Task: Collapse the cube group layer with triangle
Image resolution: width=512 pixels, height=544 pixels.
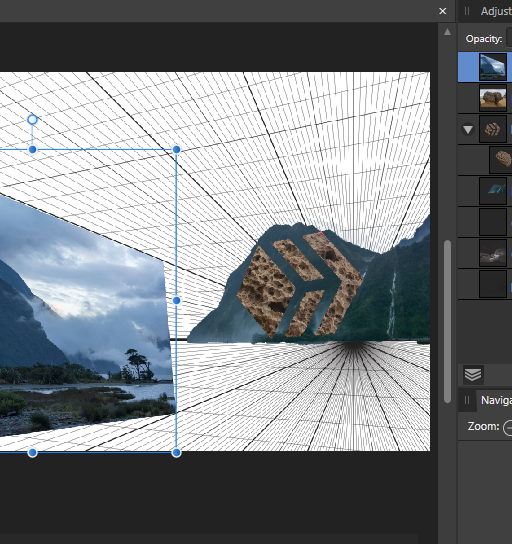Action: (x=468, y=130)
